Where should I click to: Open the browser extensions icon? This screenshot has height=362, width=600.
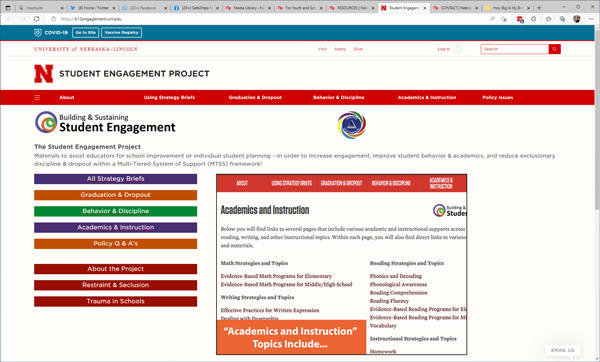pos(534,19)
